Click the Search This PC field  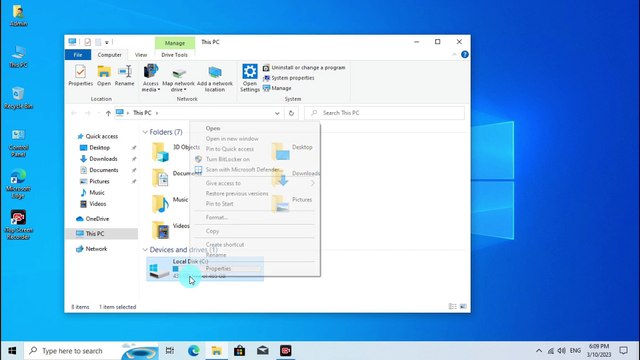coord(384,113)
